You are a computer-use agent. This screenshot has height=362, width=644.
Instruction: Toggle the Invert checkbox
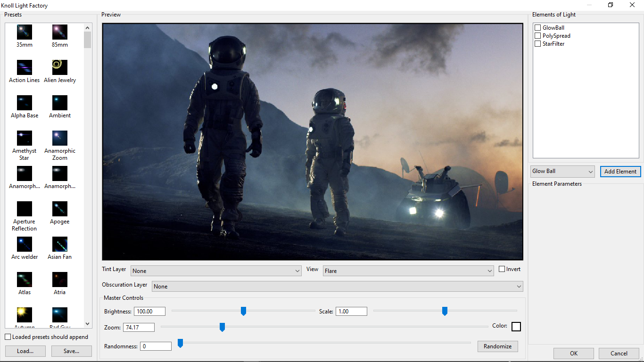(502, 269)
